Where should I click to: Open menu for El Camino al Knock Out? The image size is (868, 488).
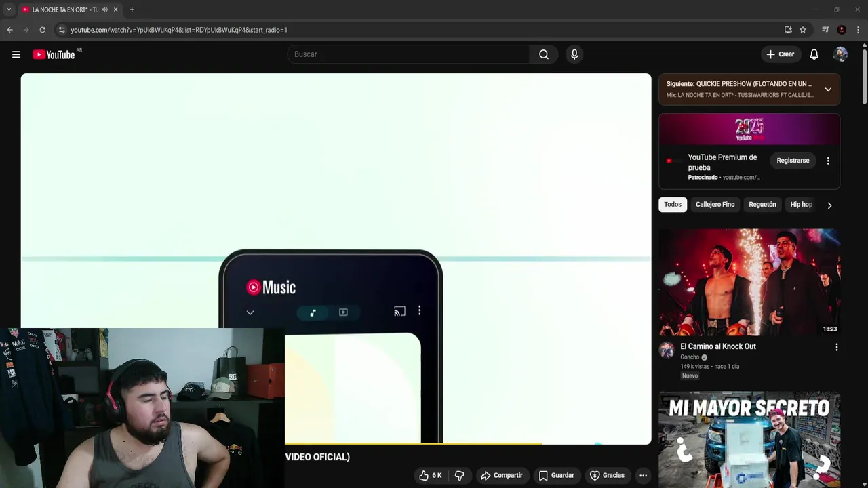(x=836, y=347)
